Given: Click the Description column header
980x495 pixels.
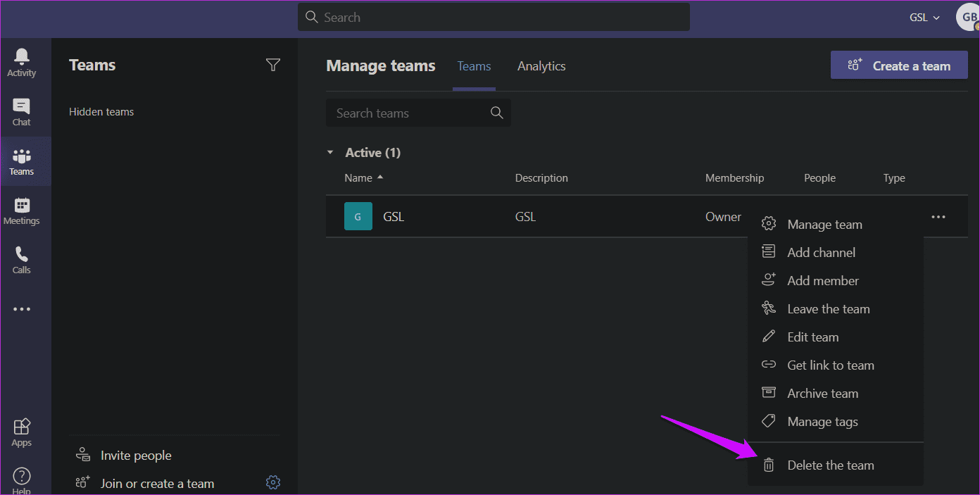Looking at the screenshot, I should (x=541, y=178).
